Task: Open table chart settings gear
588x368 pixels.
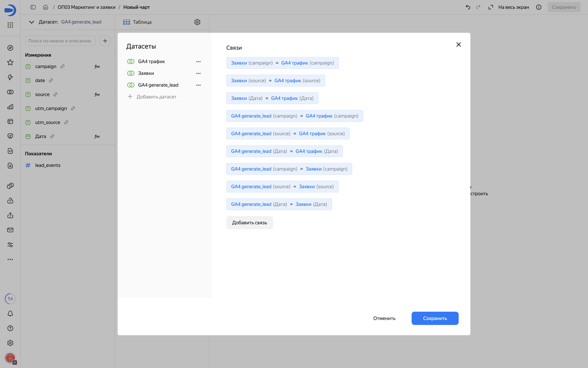Action: pos(197,22)
